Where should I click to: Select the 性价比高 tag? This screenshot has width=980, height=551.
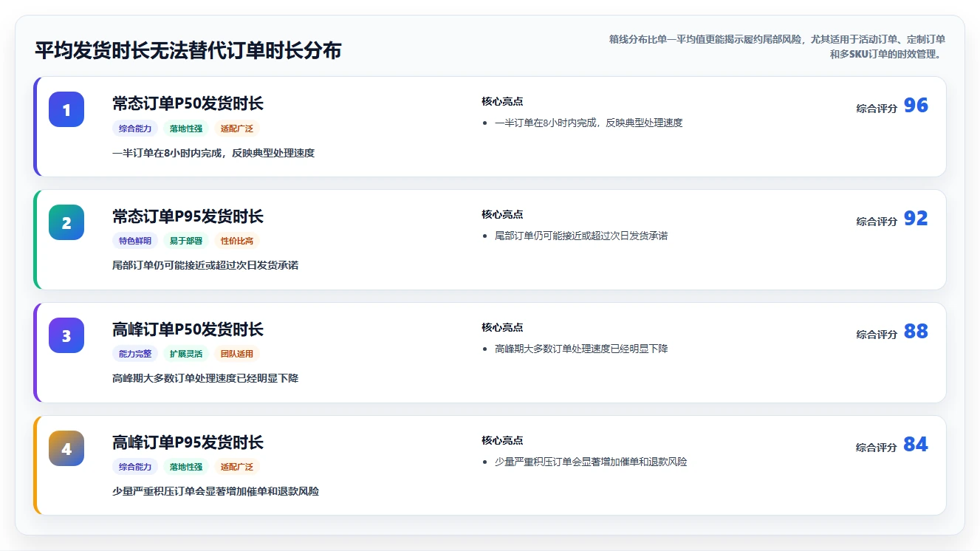pyautogui.click(x=237, y=241)
